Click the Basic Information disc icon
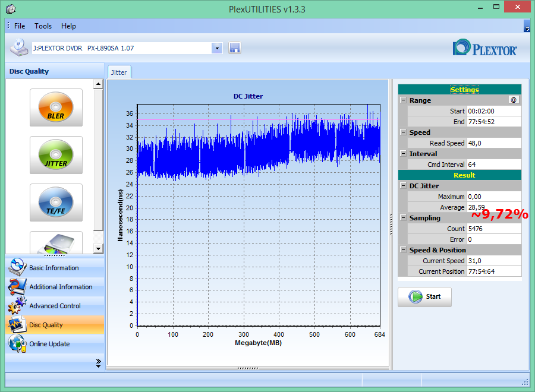The height and width of the screenshot is (392, 535). pos(17,267)
